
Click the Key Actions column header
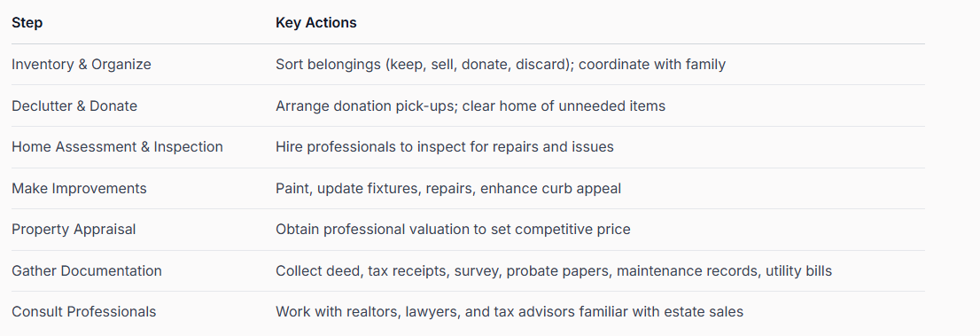click(315, 23)
